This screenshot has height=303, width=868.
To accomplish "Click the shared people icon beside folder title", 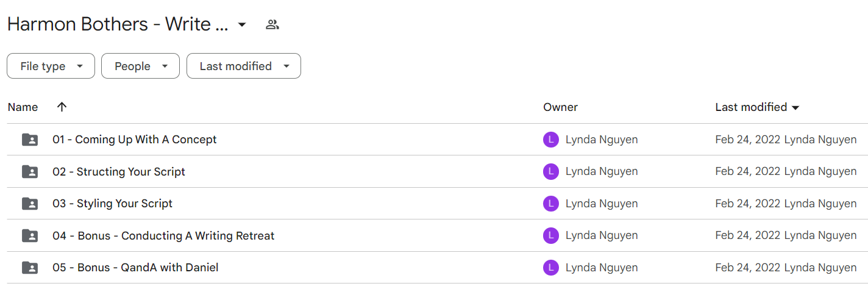I will pos(272,25).
